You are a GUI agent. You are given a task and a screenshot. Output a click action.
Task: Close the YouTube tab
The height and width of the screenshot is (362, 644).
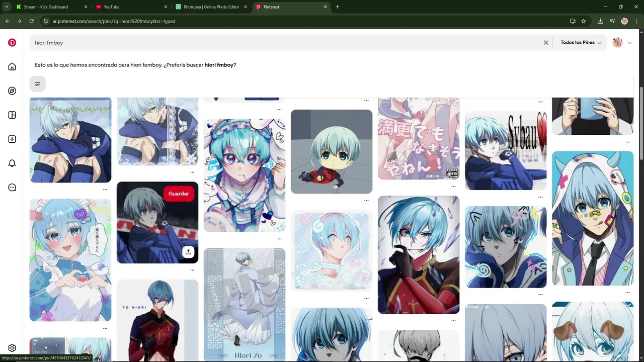coord(166,7)
